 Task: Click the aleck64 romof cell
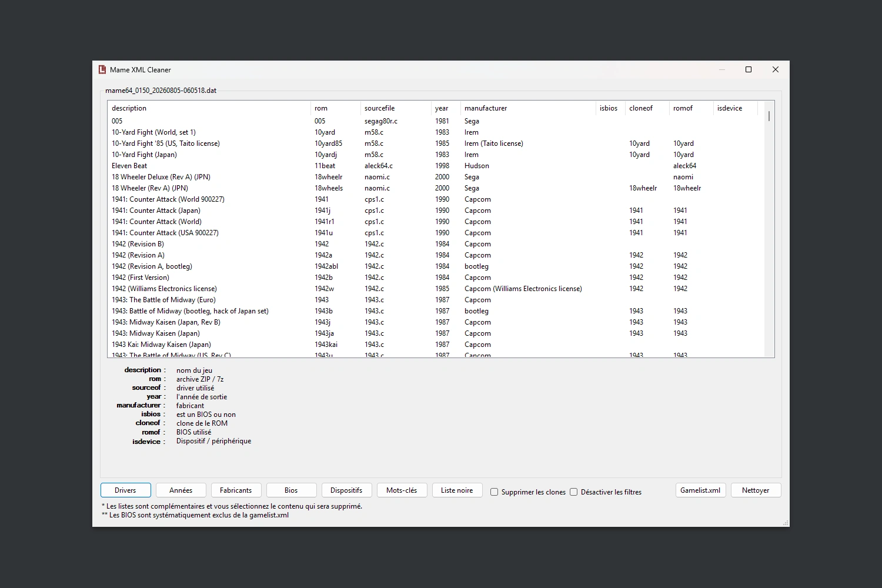[685, 166]
